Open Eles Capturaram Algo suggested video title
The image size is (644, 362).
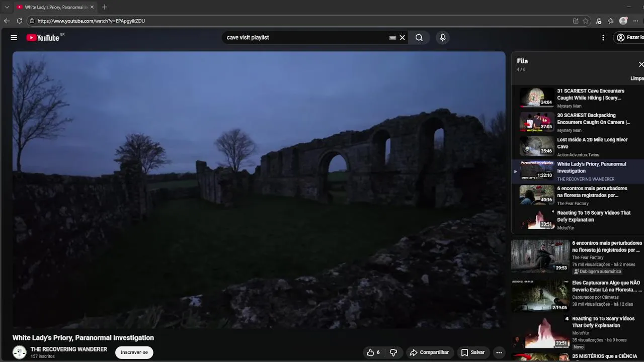(607, 287)
